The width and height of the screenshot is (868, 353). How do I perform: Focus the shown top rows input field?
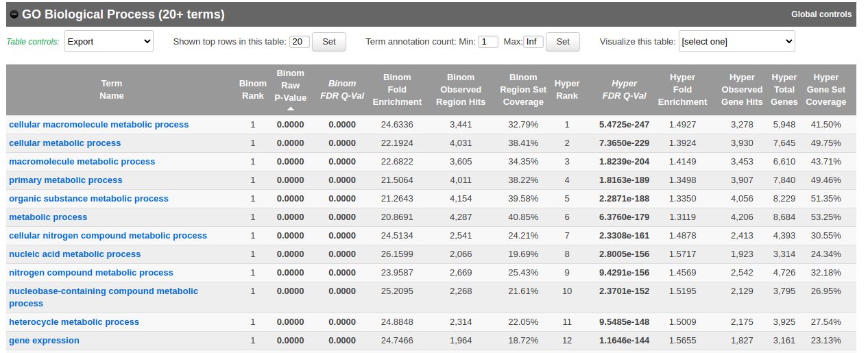pos(300,42)
